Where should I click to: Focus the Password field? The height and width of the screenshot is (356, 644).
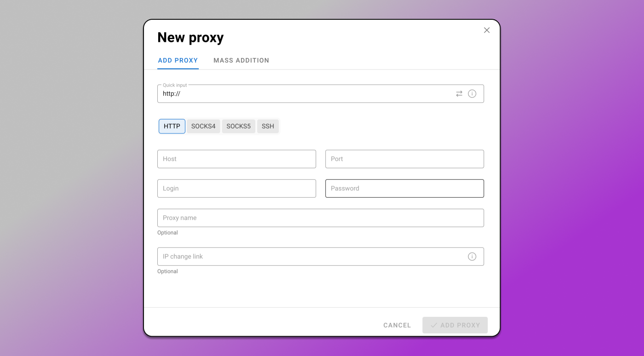tap(404, 188)
